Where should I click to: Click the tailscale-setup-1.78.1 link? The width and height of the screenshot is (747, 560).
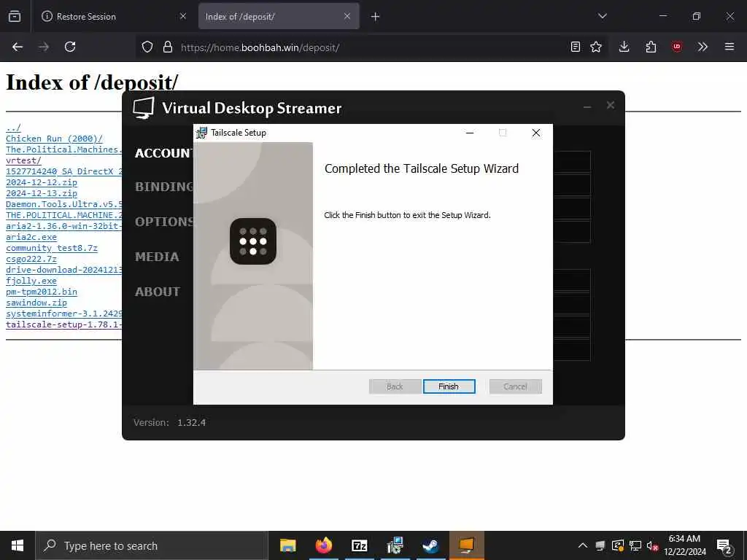click(x=64, y=324)
